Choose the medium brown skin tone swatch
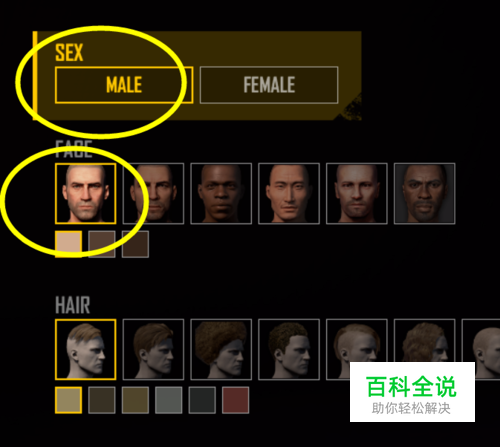 102,244
